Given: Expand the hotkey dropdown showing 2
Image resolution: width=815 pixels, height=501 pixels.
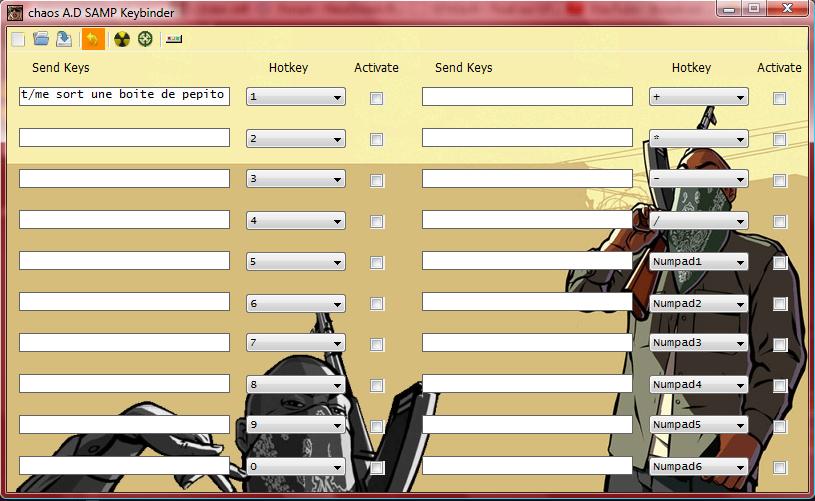Looking at the screenshot, I should (x=296, y=139).
